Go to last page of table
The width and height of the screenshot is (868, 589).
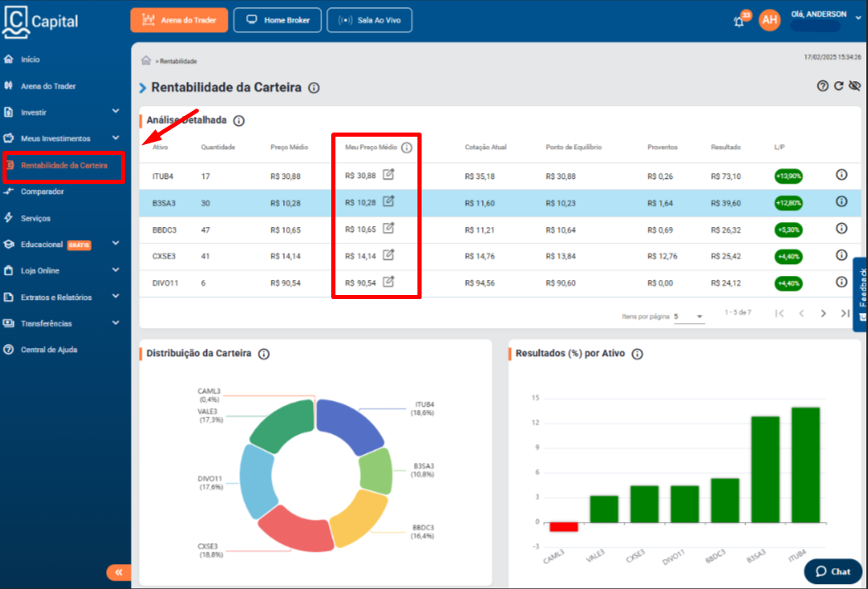(845, 313)
